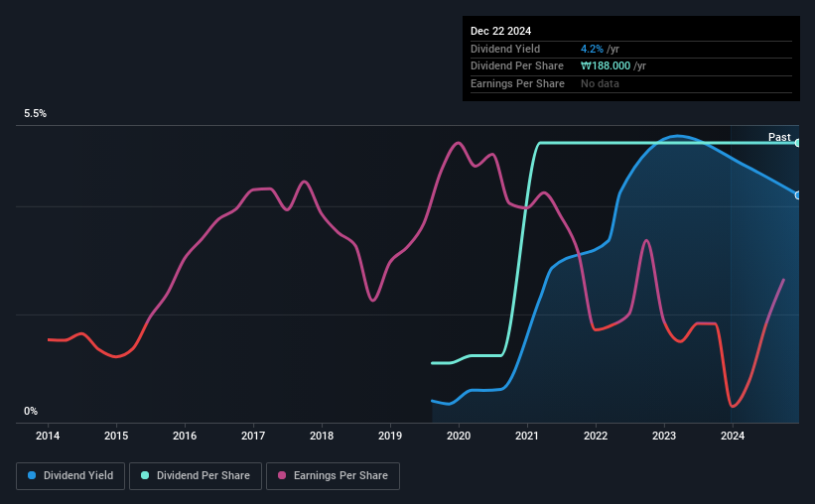Click the 2024 x-axis label

click(x=733, y=436)
